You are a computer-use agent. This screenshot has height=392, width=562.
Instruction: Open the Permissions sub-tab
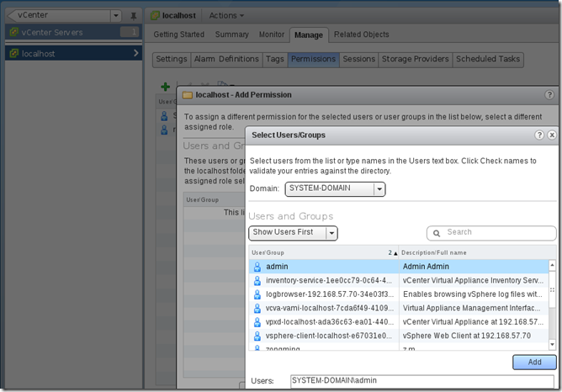313,59
